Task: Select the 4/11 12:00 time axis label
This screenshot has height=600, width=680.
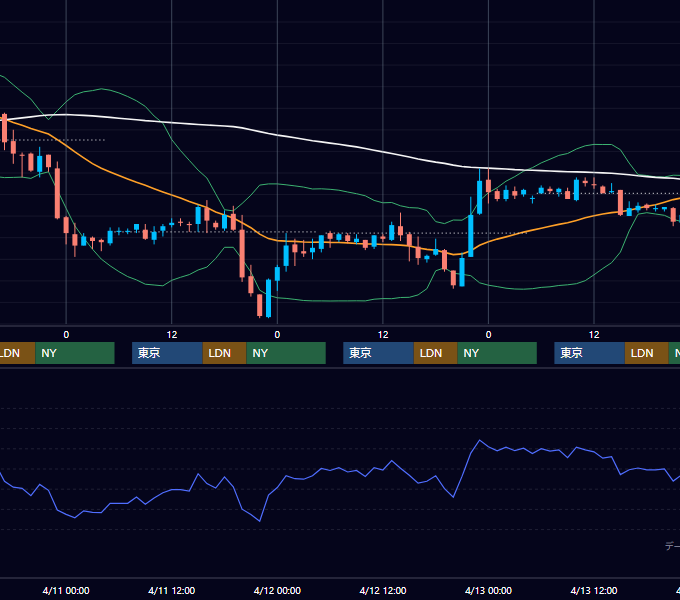Action: point(171,590)
